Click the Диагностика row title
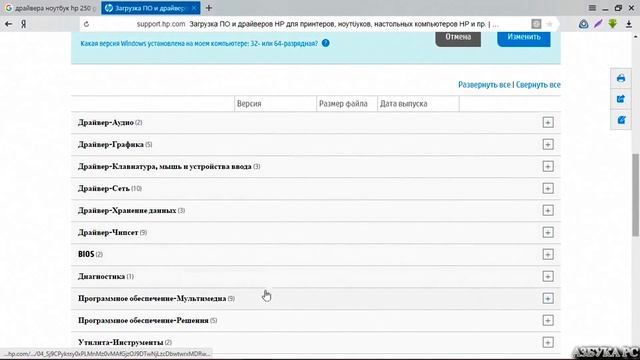This screenshot has width=640, height=360. [101, 276]
